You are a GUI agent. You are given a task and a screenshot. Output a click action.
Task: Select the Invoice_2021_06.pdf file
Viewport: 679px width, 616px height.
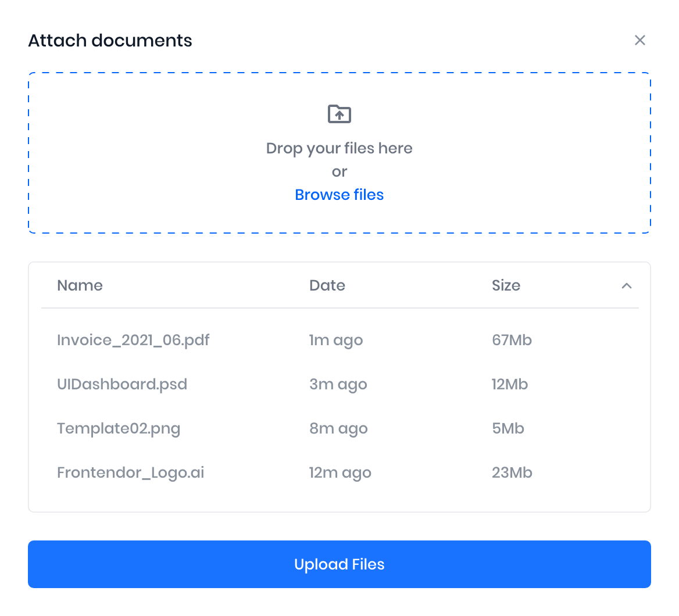[133, 340]
